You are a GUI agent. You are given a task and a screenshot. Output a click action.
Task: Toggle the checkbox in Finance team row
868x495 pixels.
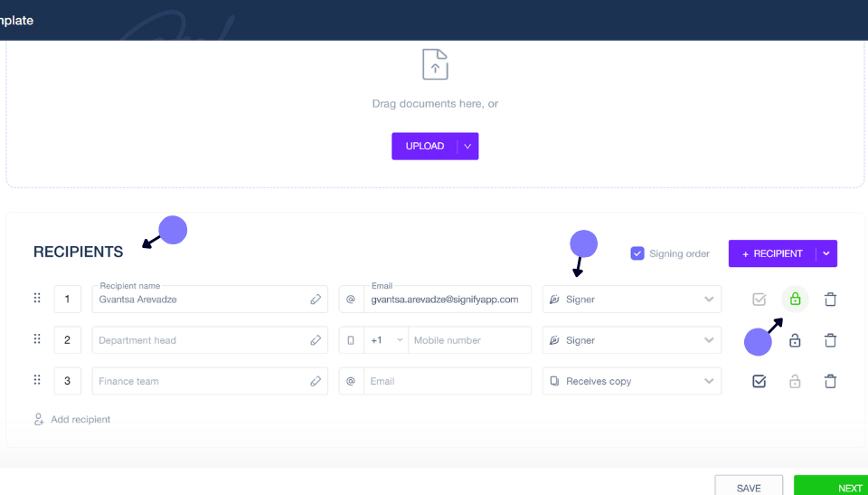click(x=759, y=381)
